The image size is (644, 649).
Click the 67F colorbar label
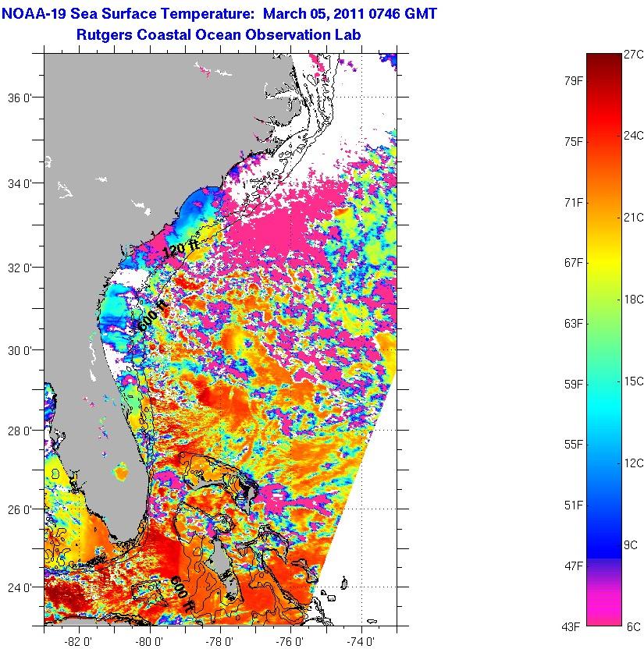pyautogui.click(x=573, y=263)
